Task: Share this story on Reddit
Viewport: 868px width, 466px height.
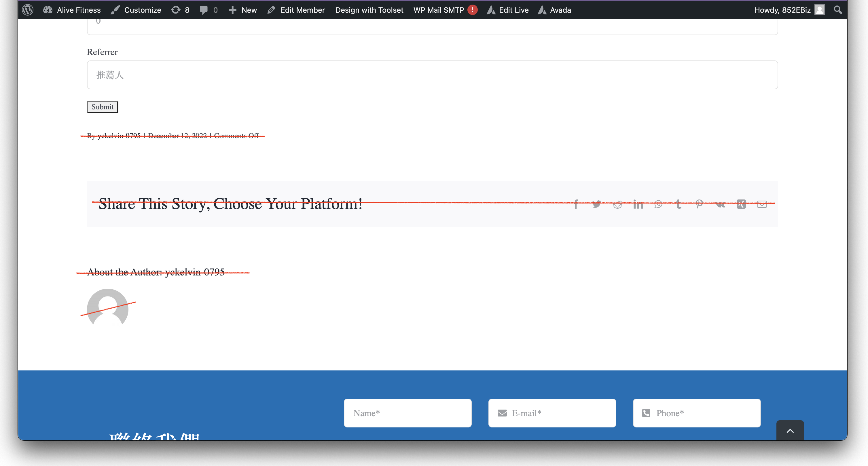Action: 617,204
